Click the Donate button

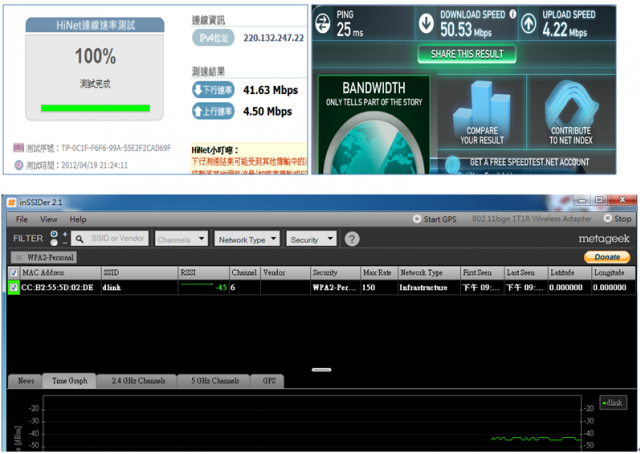tap(607, 257)
